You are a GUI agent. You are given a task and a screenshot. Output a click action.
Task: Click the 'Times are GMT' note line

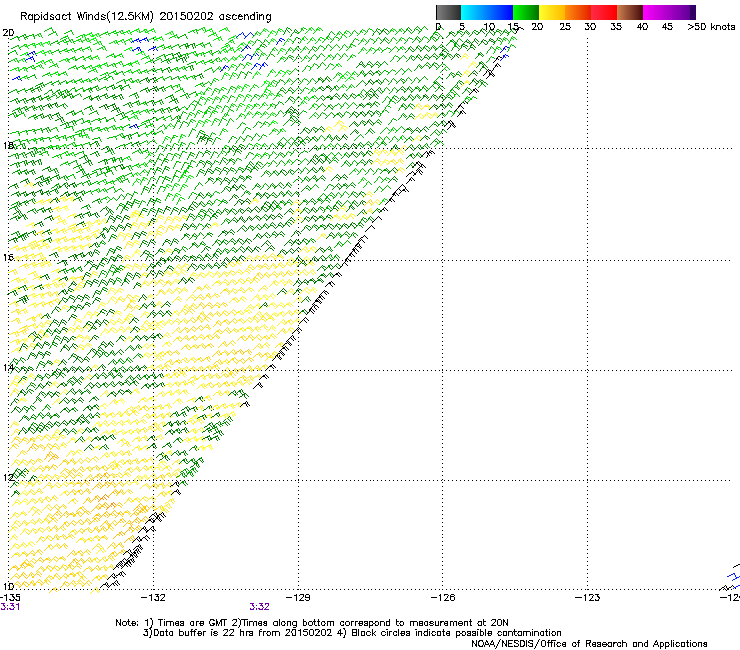pos(312,623)
